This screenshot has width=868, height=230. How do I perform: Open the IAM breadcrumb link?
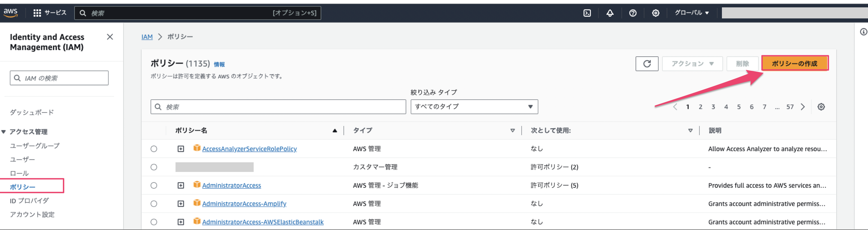(147, 37)
